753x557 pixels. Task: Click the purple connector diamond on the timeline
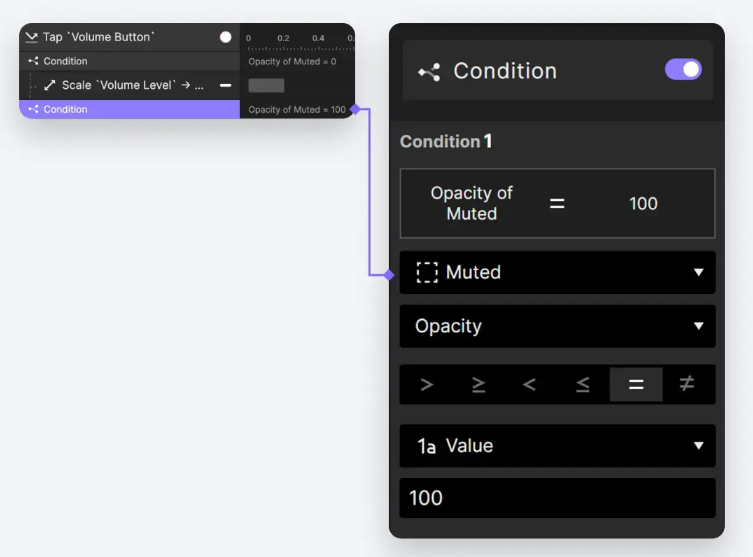pos(355,109)
